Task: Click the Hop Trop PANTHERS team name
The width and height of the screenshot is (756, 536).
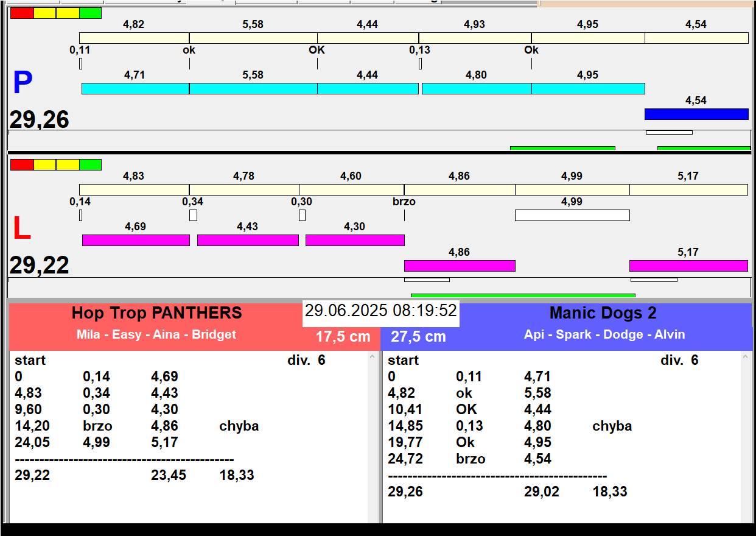Action: (157, 313)
